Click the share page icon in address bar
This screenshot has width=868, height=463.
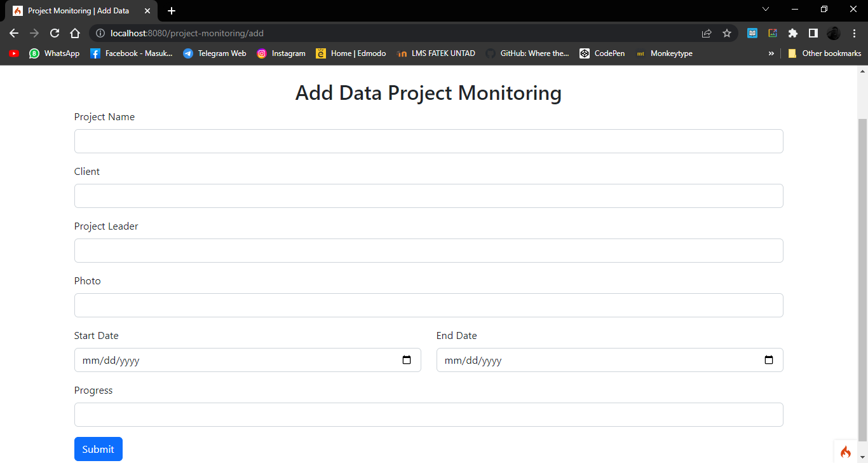tap(707, 33)
